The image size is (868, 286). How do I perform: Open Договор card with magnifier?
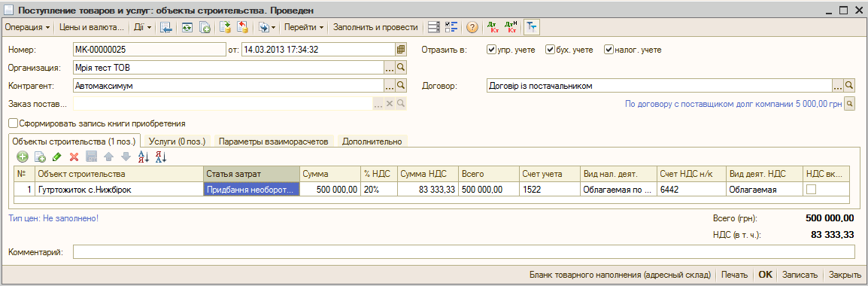pyautogui.click(x=850, y=86)
